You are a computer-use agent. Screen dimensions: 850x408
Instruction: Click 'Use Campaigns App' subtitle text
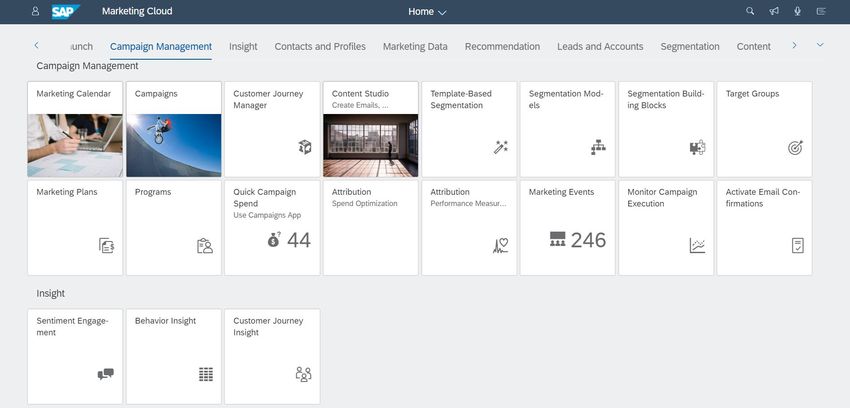(x=267, y=215)
